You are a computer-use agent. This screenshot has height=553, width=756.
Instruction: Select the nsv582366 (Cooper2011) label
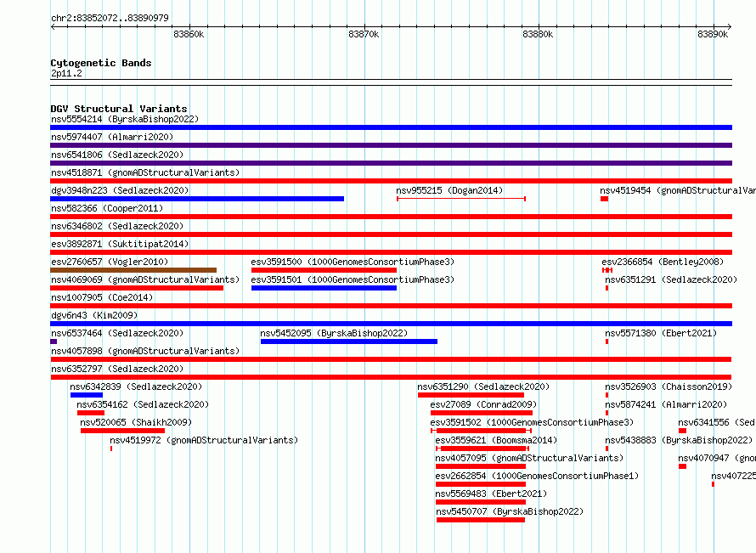click(107, 208)
